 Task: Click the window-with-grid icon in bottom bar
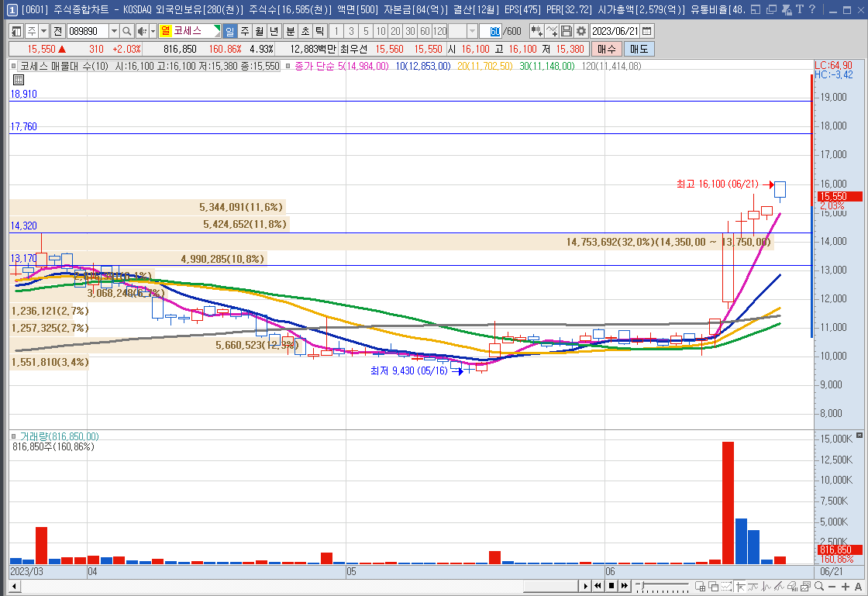(701, 586)
